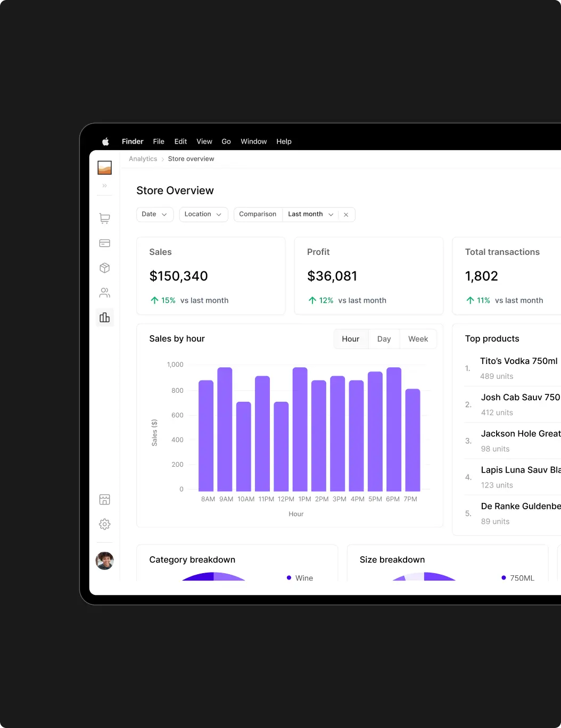The height and width of the screenshot is (728, 561).
Task: Click the 412 units text
Action: click(497, 412)
